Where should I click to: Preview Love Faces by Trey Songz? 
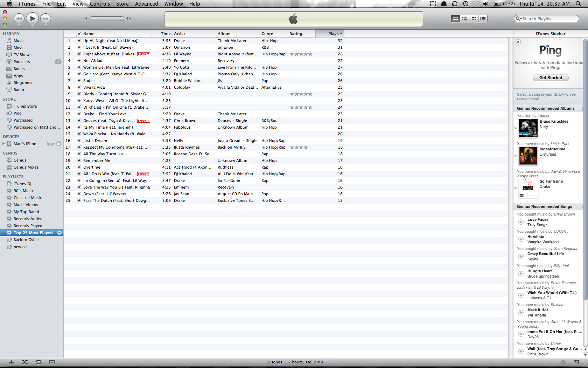[x=521, y=222]
